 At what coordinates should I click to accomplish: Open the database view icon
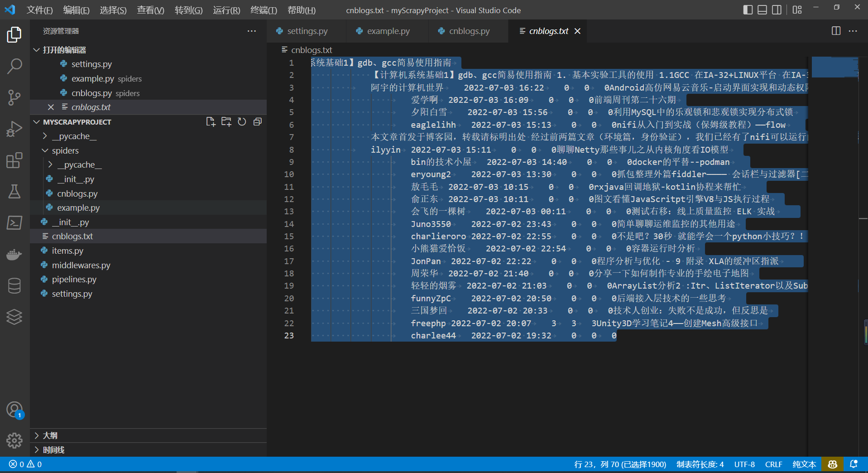[14, 285]
